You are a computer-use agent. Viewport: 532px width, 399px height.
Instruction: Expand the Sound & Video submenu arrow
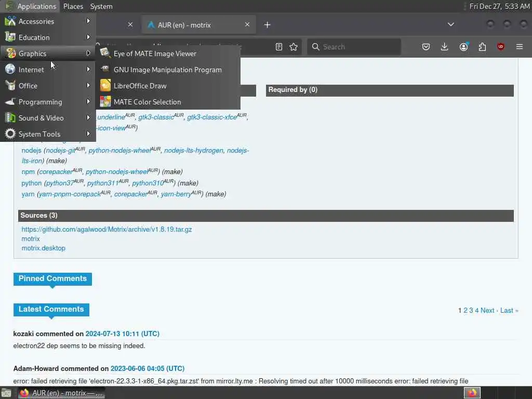click(x=88, y=118)
